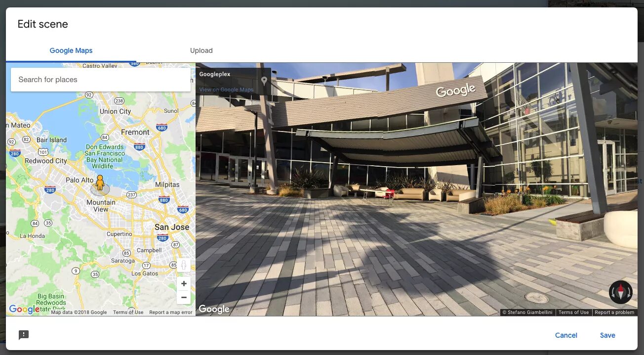Viewport: 644px width, 355px height.
Task: Click the Palo Alto map label
Action: pos(80,180)
